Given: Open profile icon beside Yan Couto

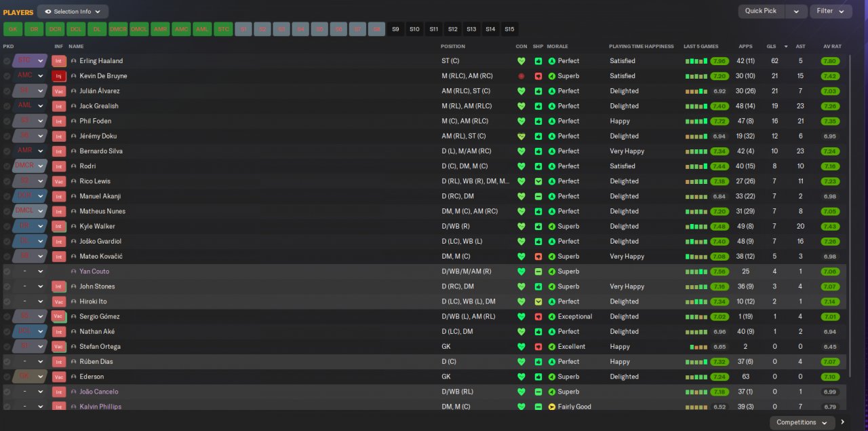Looking at the screenshot, I should click(x=74, y=271).
